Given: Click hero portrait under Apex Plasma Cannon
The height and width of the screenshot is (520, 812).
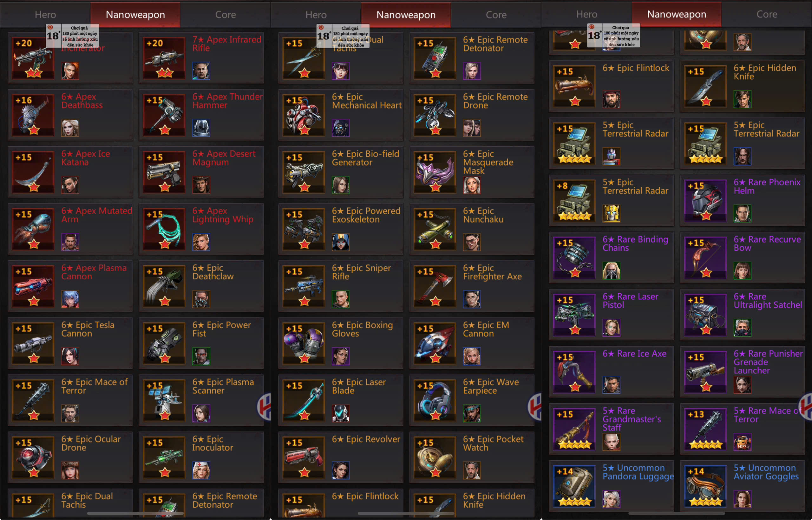Looking at the screenshot, I should 70,299.
